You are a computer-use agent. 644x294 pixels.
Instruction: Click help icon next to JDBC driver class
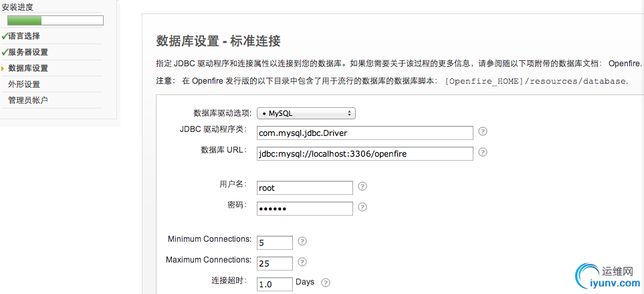coord(483,131)
